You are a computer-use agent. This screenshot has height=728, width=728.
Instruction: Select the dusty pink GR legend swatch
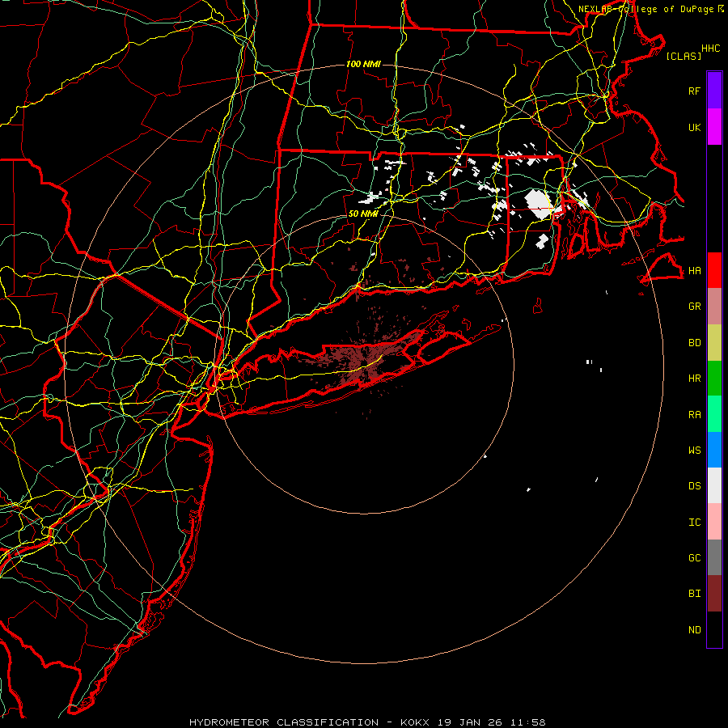point(714,307)
